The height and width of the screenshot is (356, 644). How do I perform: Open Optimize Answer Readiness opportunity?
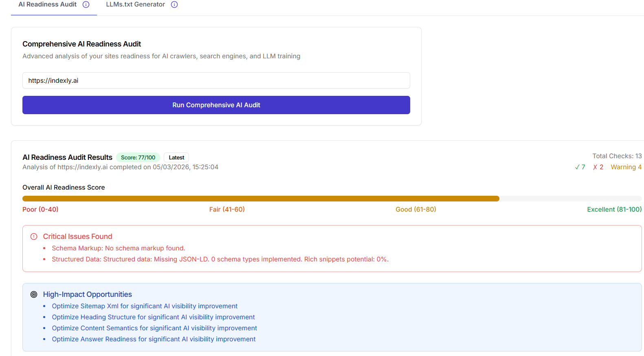[154, 339]
